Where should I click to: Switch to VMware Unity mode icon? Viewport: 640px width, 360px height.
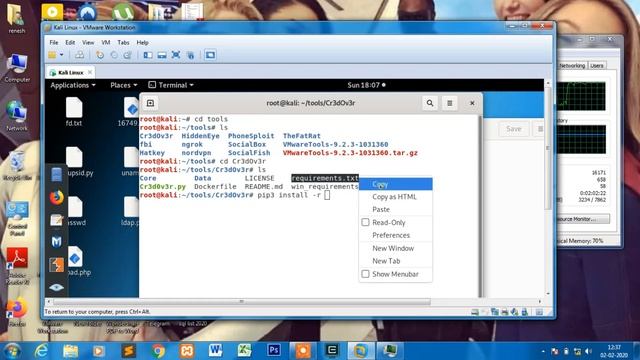[x=190, y=55]
